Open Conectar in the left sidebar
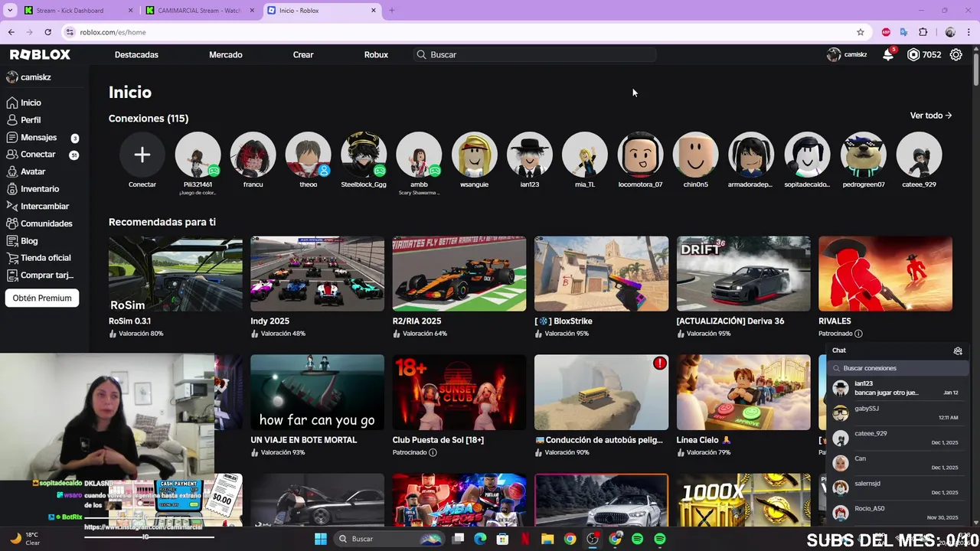The height and width of the screenshot is (551, 980). (44, 155)
